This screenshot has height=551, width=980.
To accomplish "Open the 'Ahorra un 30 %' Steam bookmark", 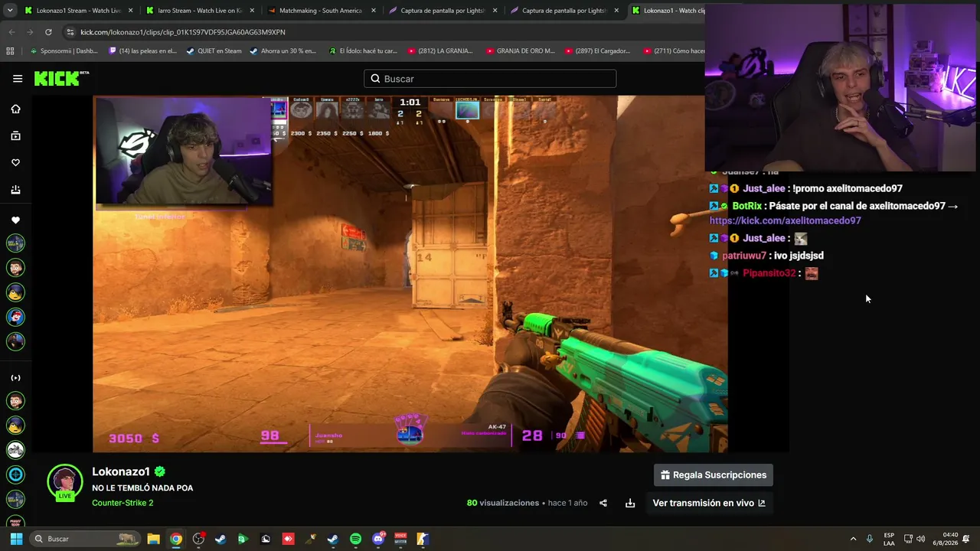I will [282, 51].
